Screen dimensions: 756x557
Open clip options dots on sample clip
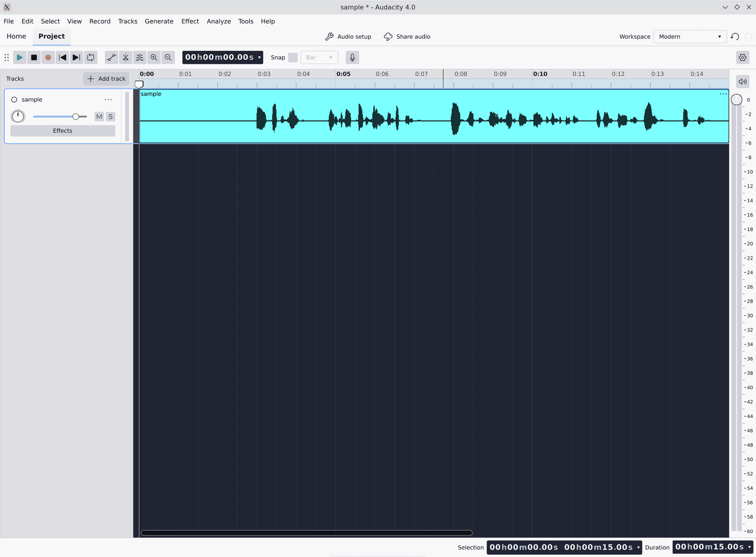pos(723,94)
